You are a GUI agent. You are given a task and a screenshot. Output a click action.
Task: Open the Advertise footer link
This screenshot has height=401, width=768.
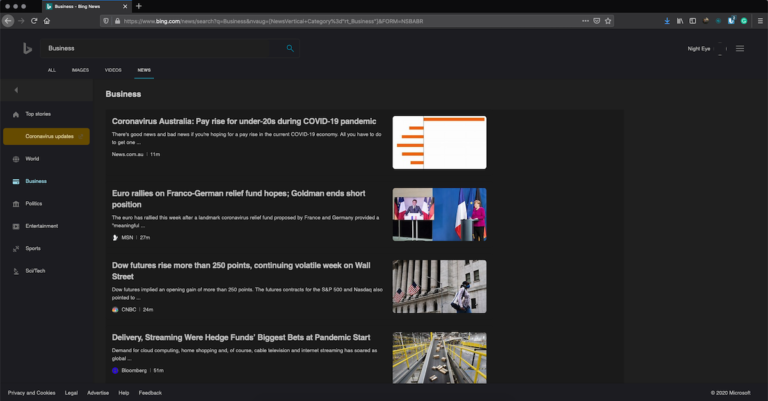[x=98, y=393]
